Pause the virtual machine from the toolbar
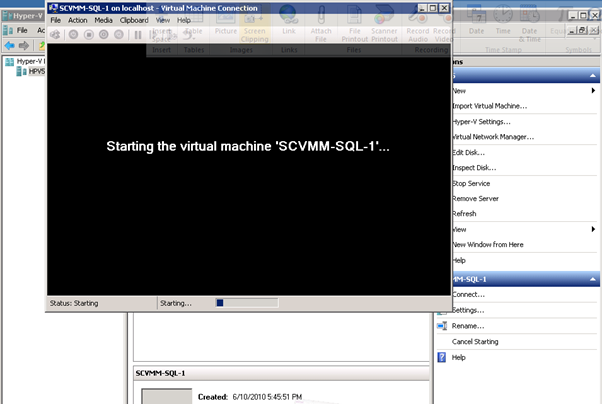602x404 pixels. pyautogui.click(x=138, y=35)
